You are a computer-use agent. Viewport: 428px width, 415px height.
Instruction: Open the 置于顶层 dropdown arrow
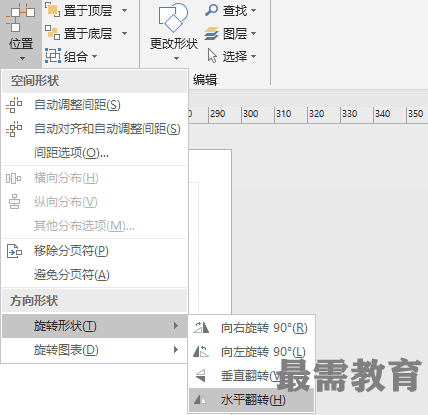pyautogui.click(x=124, y=11)
